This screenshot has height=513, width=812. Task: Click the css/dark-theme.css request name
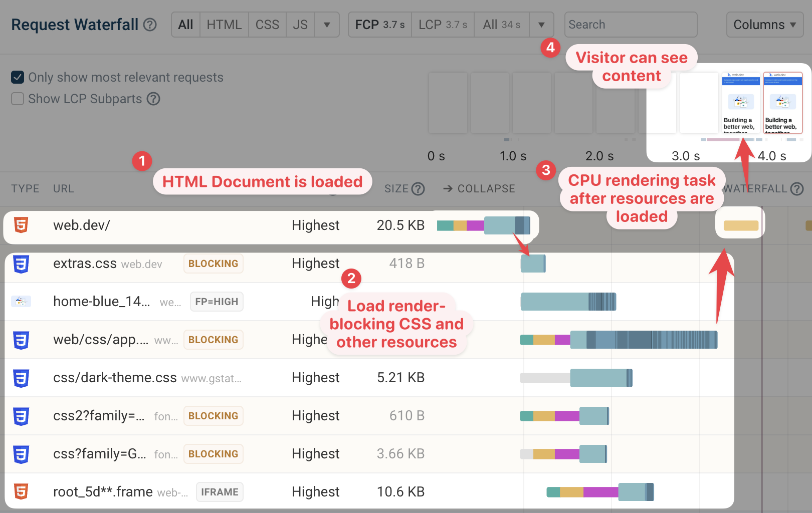[x=115, y=378]
